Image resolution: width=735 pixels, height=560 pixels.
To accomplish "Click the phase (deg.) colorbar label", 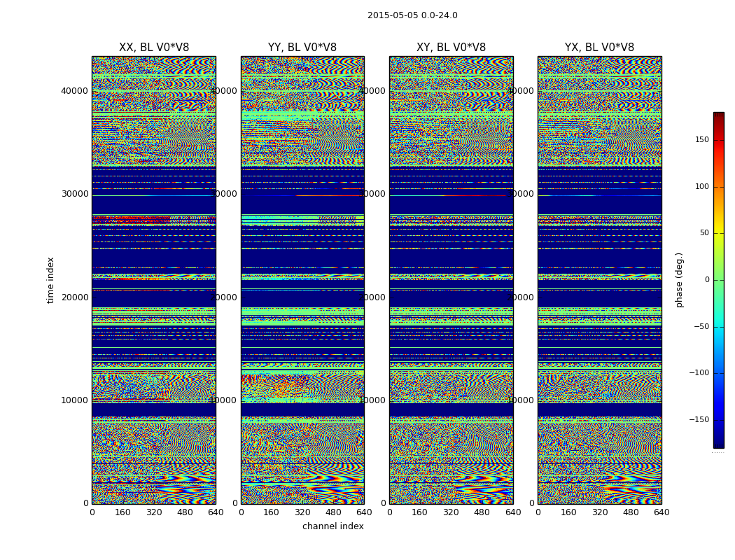I will pyautogui.click(x=679, y=280).
